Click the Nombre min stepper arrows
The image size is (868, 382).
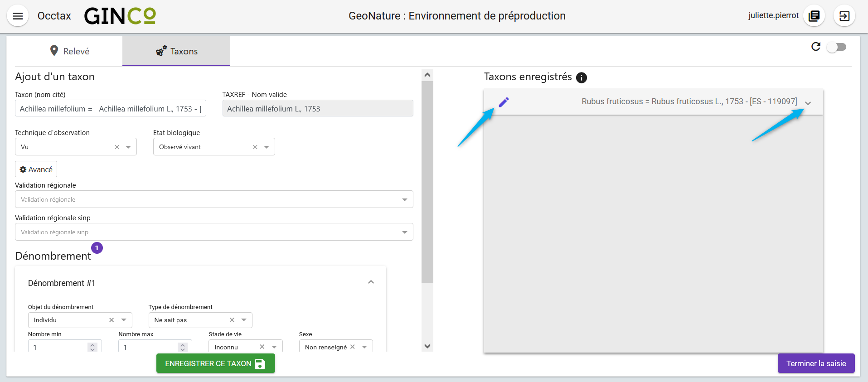92,347
